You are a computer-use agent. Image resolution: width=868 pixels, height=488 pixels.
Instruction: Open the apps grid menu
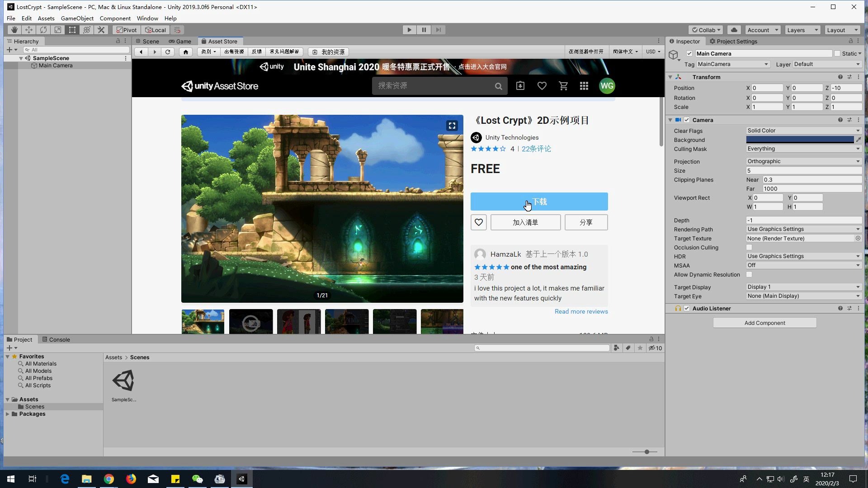coord(584,86)
